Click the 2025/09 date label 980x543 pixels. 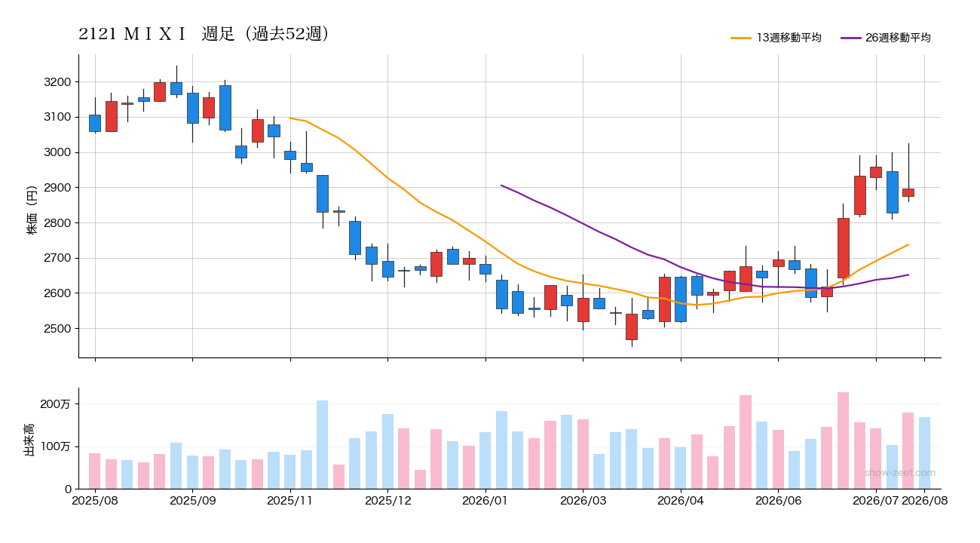[192, 501]
